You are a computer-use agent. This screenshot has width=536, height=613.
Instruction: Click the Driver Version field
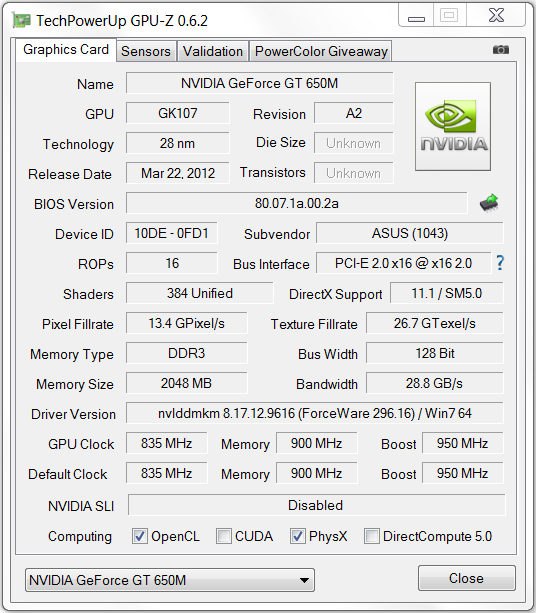click(x=315, y=413)
